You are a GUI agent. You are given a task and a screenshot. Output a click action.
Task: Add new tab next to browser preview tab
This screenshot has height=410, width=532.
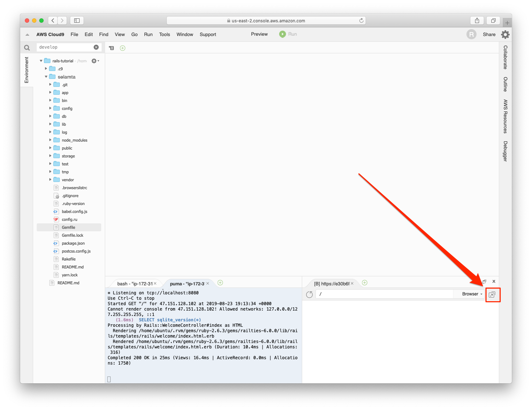pos(365,283)
